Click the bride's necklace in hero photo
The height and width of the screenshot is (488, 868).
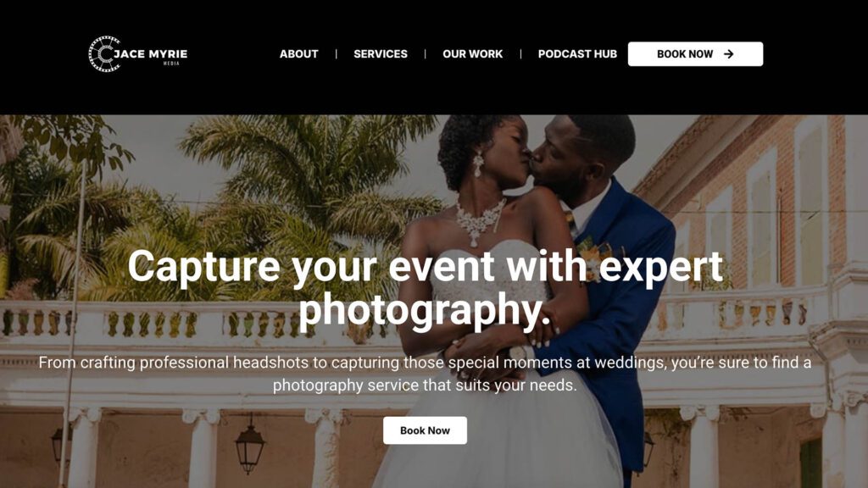click(x=480, y=221)
